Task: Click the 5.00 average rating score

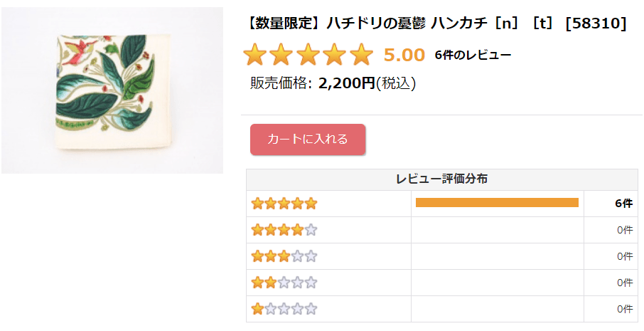Action: coord(404,55)
